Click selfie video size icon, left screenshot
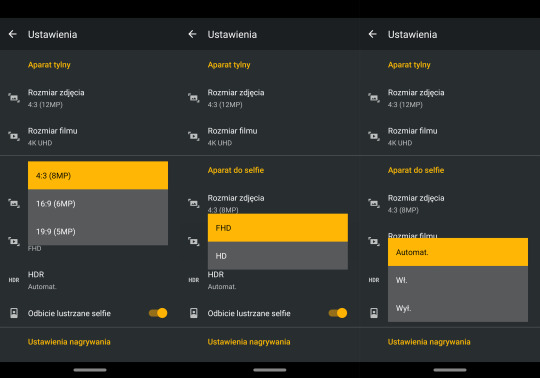This screenshot has width=540, height=378. coord(14,241)
